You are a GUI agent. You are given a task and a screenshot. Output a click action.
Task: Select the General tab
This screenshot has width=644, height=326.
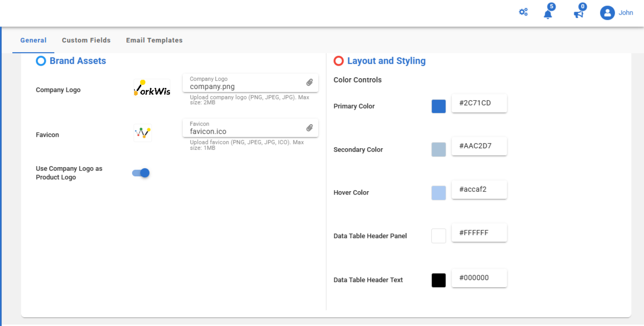33,40
